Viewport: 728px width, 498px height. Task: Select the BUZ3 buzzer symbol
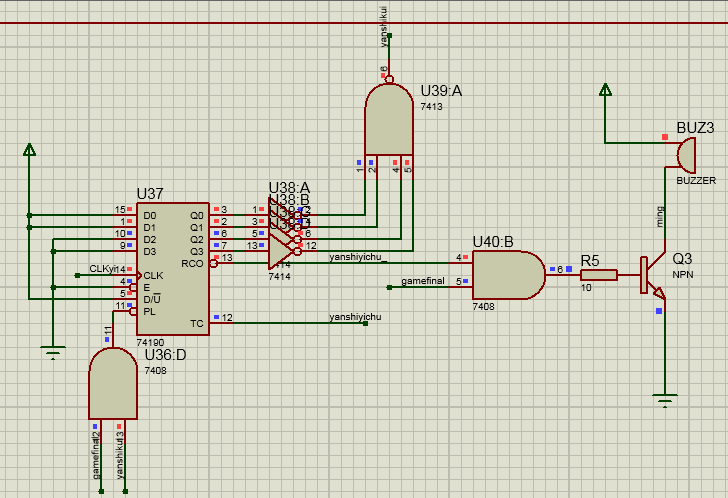click(686, 155)
